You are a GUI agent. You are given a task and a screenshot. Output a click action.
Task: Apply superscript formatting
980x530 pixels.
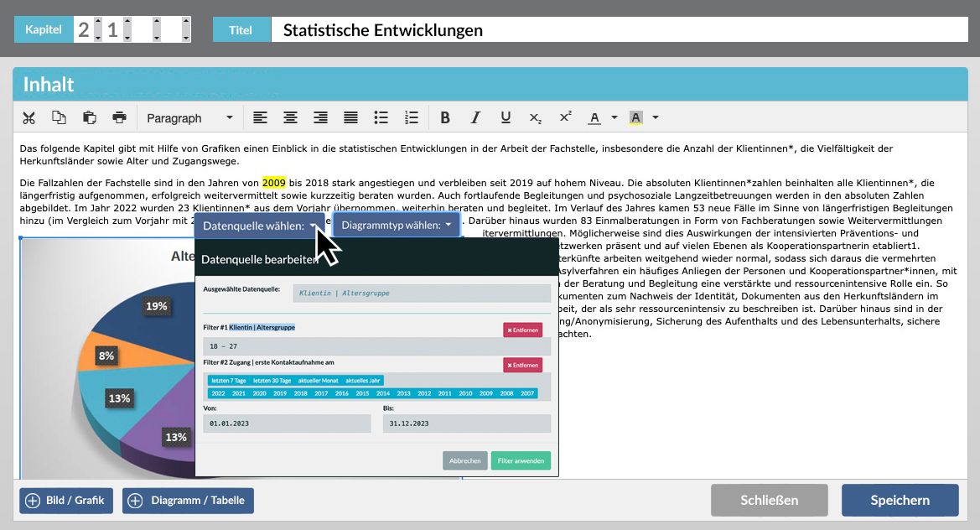point(566,118)
